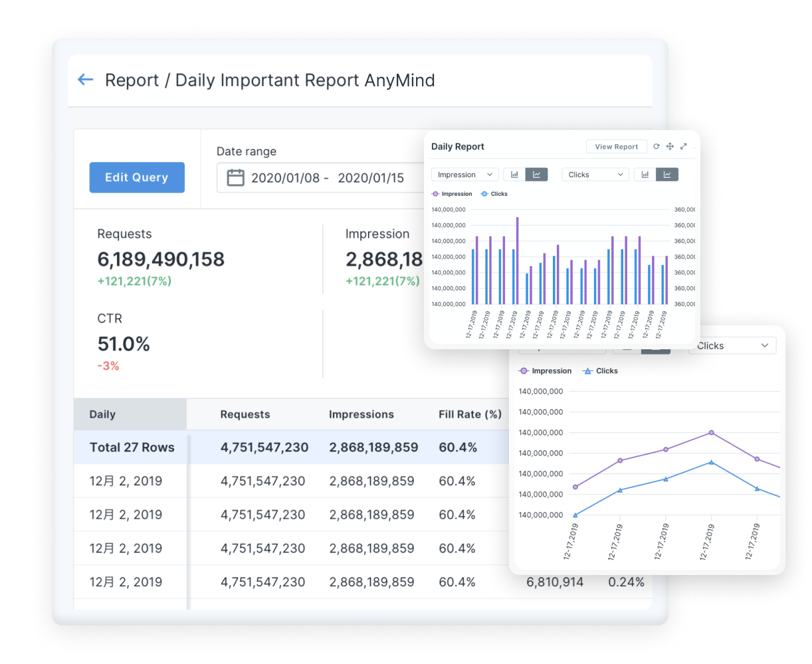Select the line chart icon for Clicks
This screenshot has width=812, height=664.
[x=667, y=174]
